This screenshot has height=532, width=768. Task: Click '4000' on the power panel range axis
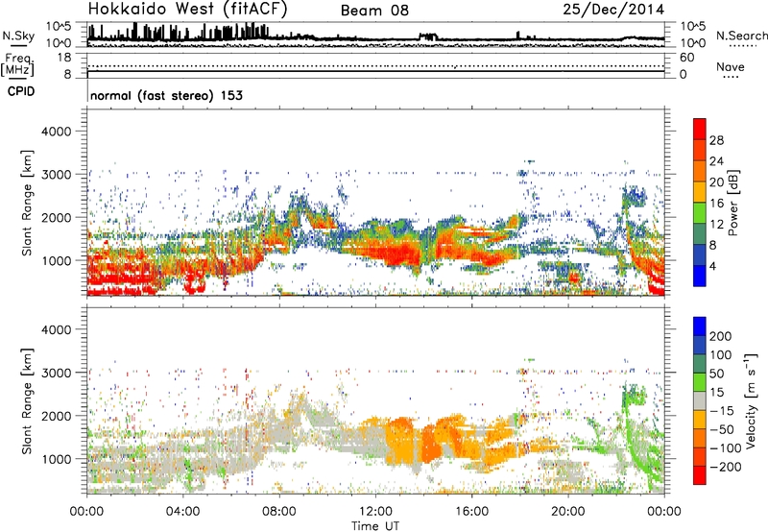56,132
